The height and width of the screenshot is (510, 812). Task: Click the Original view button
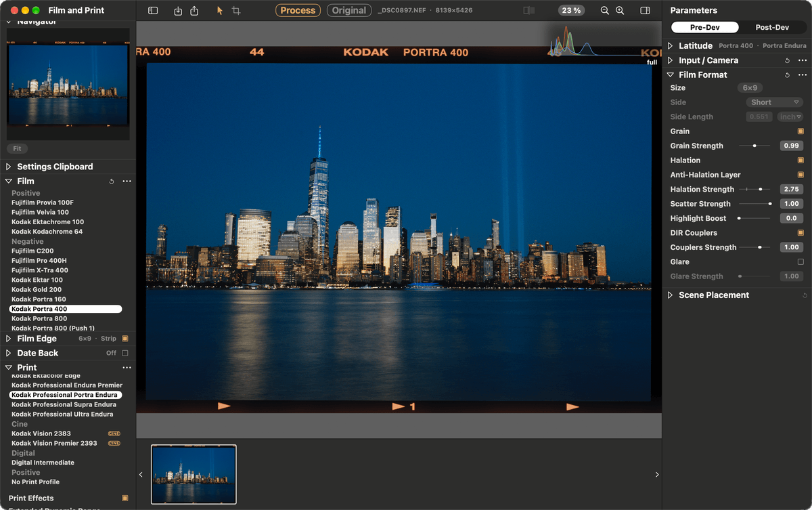pos(349,11)
